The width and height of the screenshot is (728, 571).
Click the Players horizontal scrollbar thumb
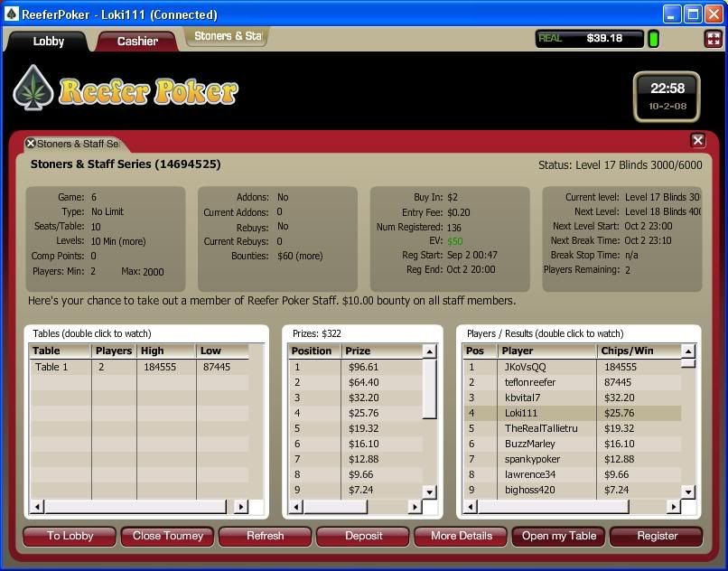click(553, 507)
